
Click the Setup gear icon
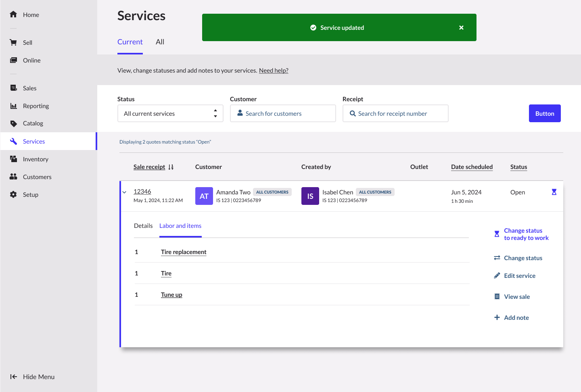(x=13, y=194)
